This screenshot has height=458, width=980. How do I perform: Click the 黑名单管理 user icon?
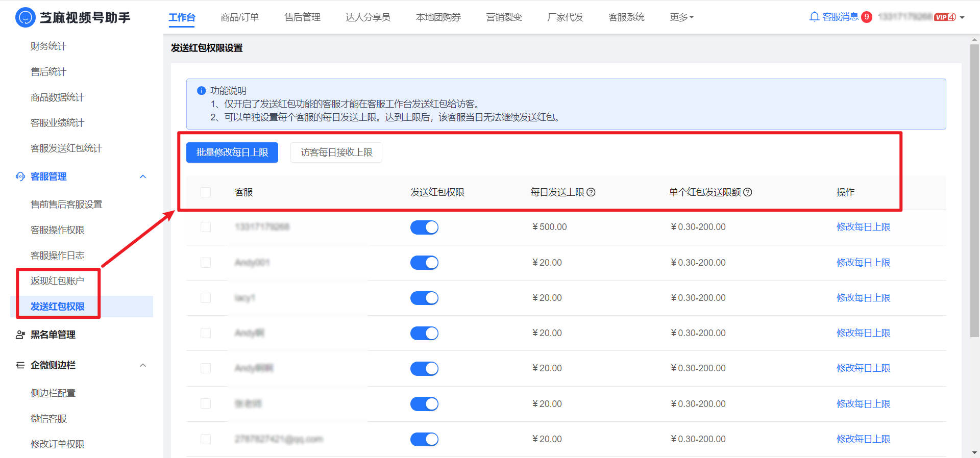point(20,335)
